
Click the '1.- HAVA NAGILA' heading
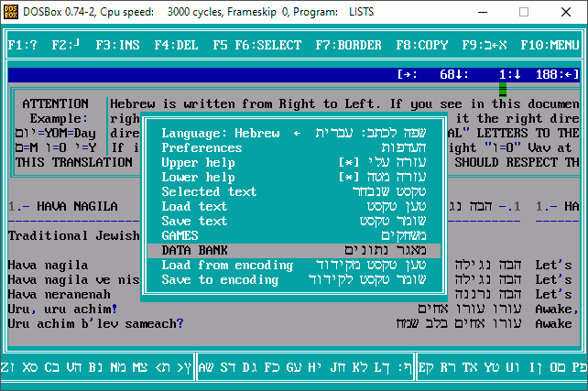tap(63, 206)
